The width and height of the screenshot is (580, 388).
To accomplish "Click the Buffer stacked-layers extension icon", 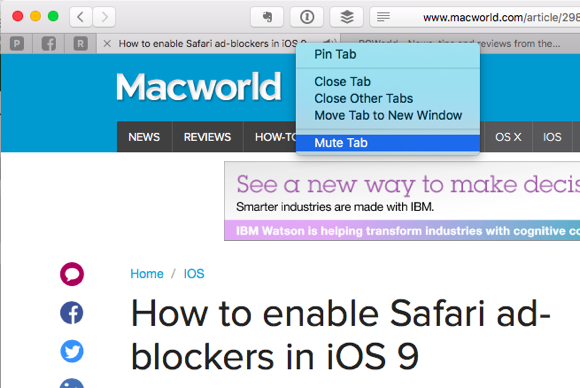I will click(x=347, y=17).
